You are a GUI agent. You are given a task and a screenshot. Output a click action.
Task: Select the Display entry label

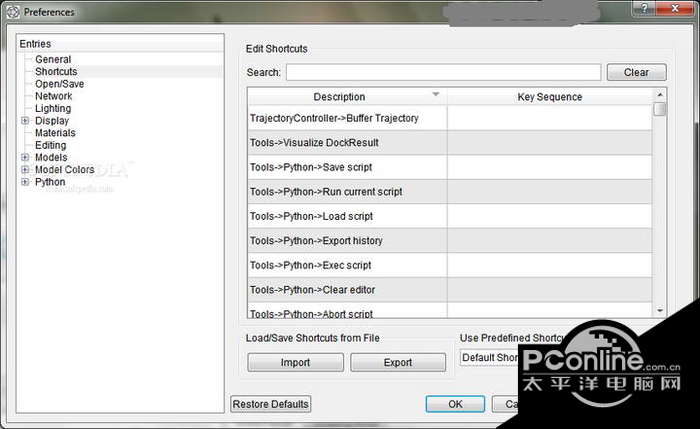[x=52, y=121]
